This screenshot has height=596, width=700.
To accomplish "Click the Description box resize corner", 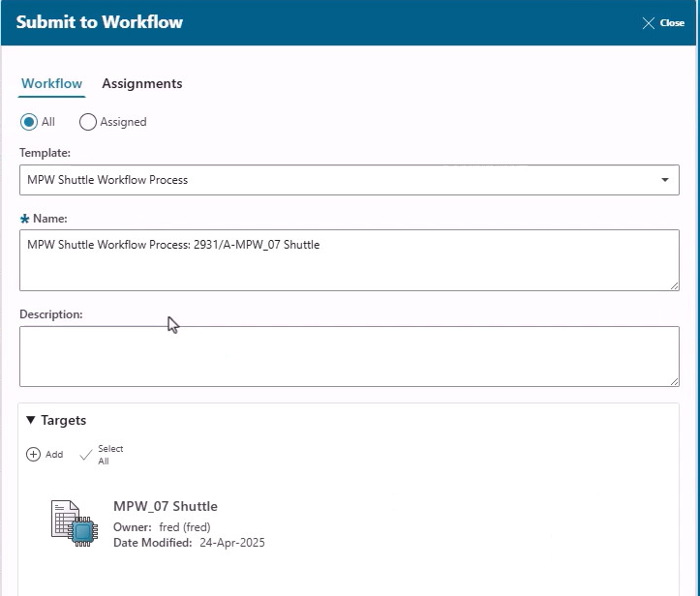I will [x=674, y=382].
